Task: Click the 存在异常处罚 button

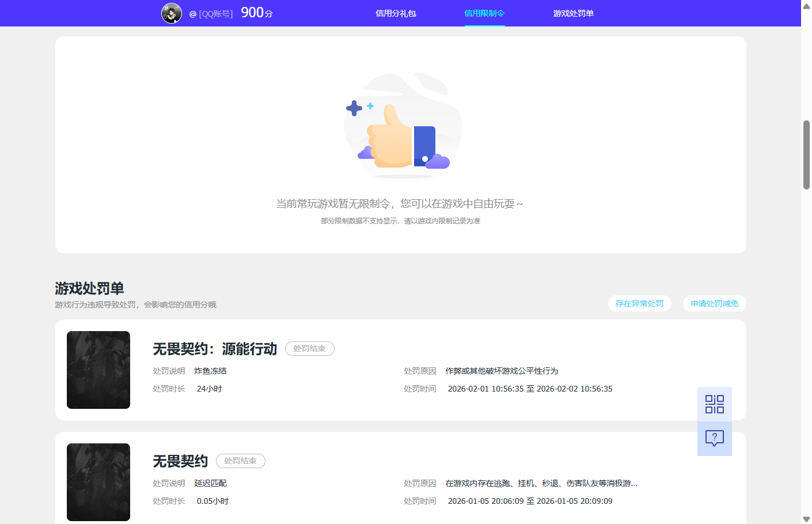Action: 640,303
